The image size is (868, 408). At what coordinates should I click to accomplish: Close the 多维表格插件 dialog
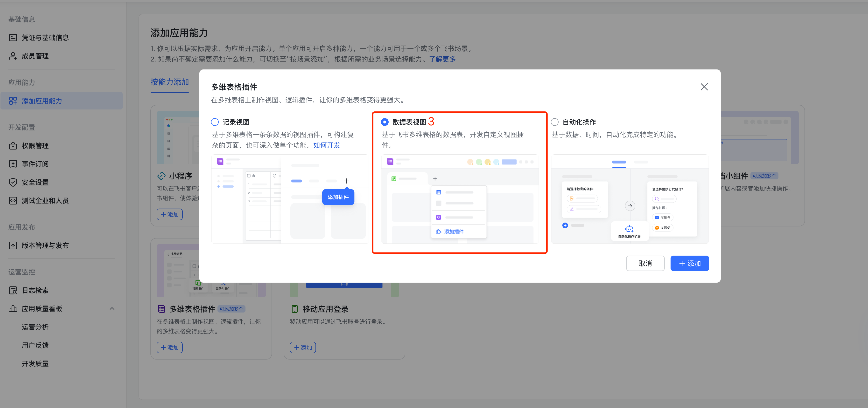pos(704,87)
